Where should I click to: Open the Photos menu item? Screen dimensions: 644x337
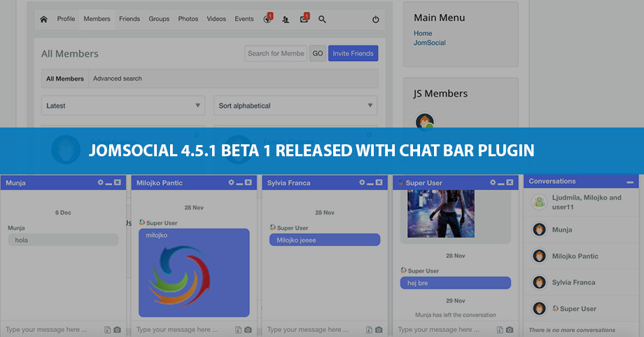(x=188, y=19)
